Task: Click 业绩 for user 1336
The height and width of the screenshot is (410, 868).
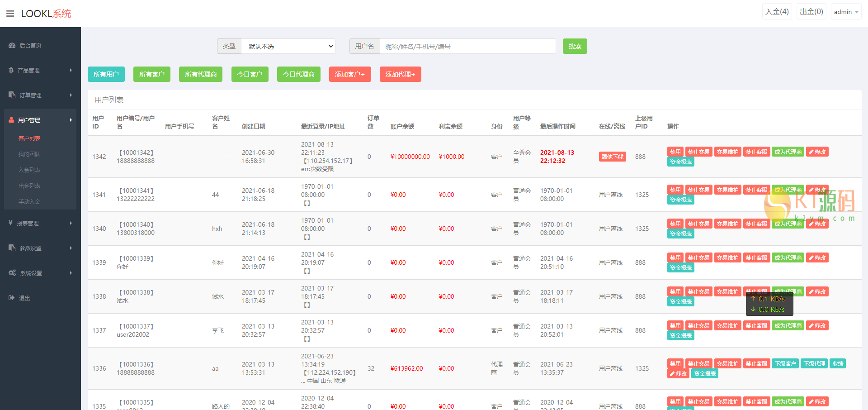Action: click(x=838, y=364)
